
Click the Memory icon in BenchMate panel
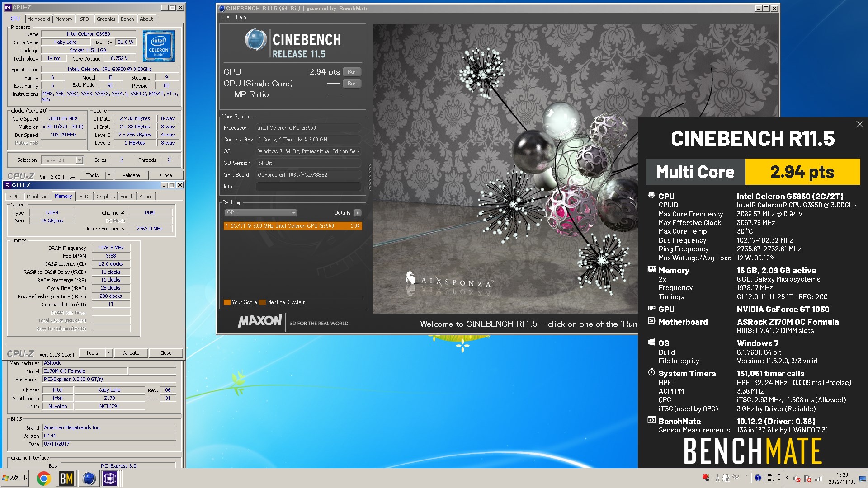coord(651,269)
